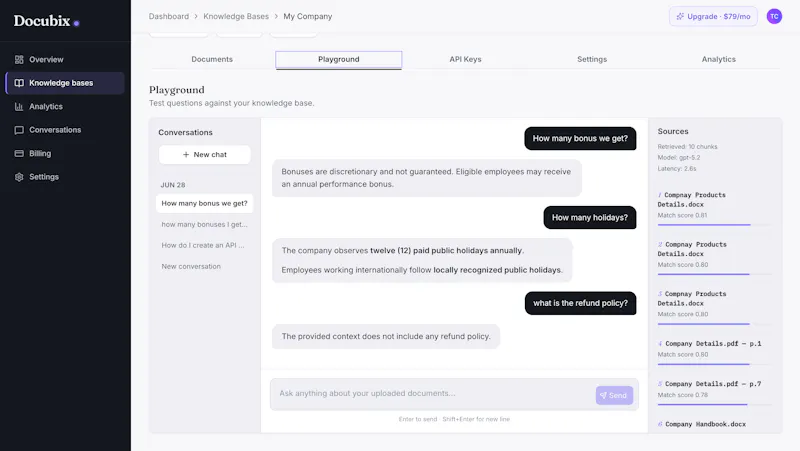This screenshot has height=451, width=800.
Task: Click the 'How many bonus we get?' chat bubble
Action: tap(580, 138)
